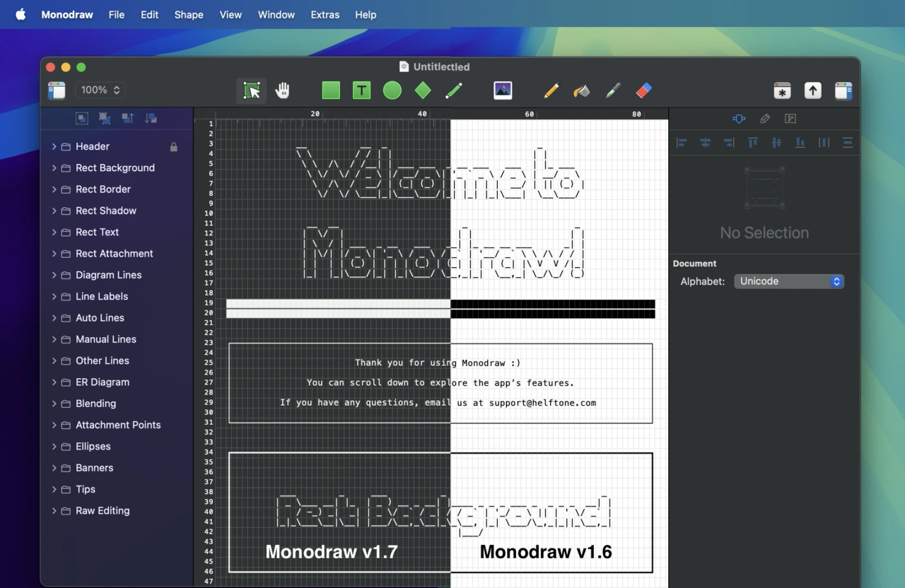Choose the Eraser tool
This screenshot has height=588, width=905.
643,90
